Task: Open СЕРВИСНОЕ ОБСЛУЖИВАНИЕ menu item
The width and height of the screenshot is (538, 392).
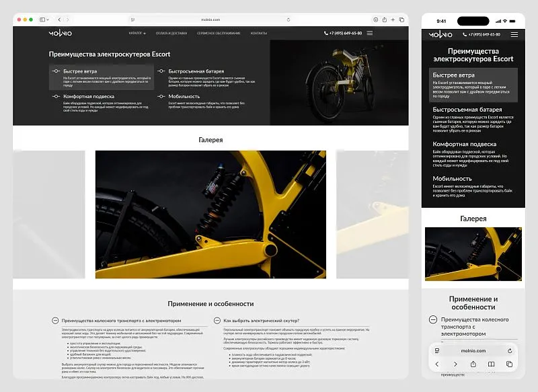Action: coord(219,33)
